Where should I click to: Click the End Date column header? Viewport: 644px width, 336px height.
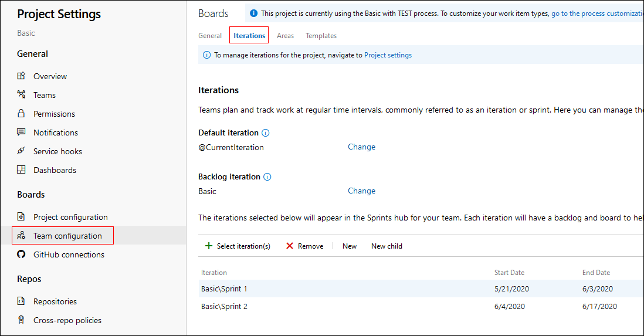point(596,272)
